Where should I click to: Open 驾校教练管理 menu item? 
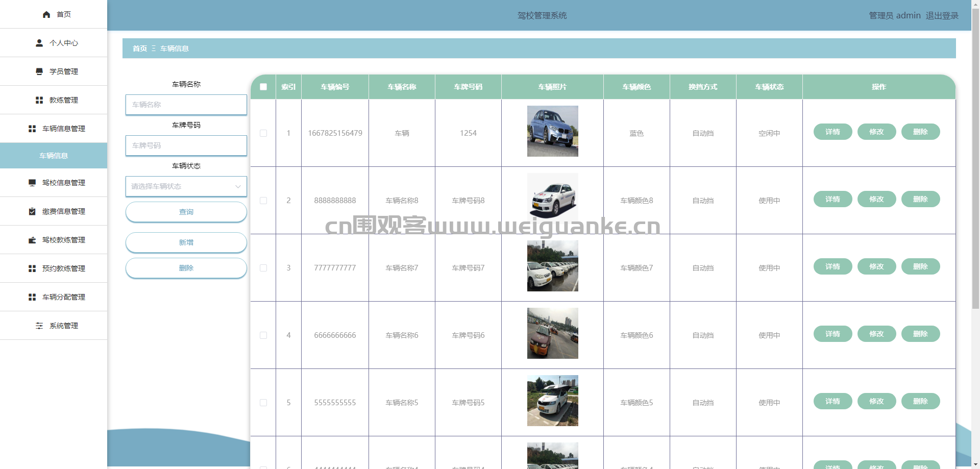(x=54, y=240)
